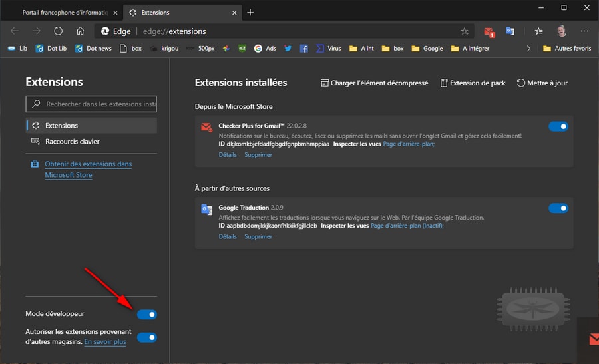Click the Extension de pack button
Image resolution: width=599 pixels, height=364 pixels.
(x=473, y=83)
